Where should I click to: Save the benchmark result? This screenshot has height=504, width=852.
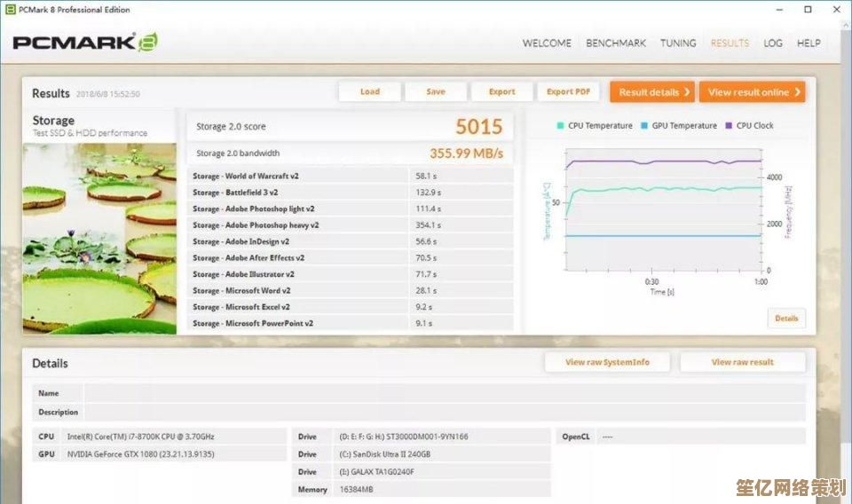436,91
